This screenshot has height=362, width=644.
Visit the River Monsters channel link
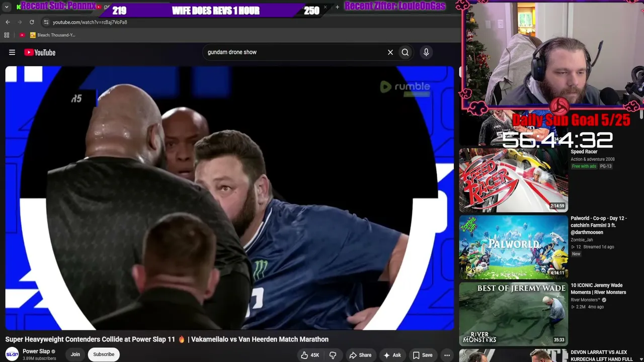pos(586,300)
